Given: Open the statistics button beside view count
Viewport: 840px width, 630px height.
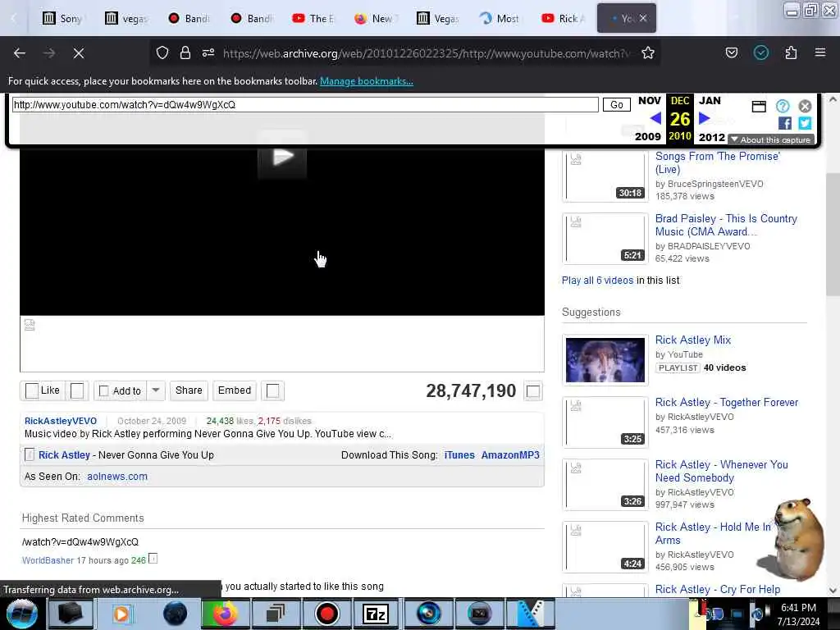Looking at the screenshot, I should point(533,391).
